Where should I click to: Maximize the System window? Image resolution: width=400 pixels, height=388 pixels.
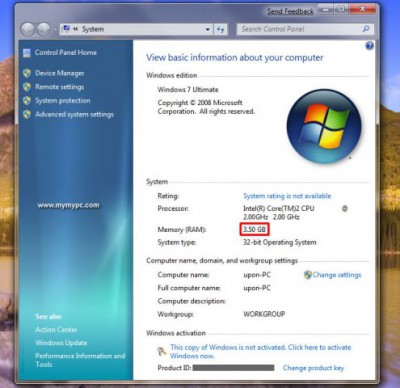pos(341,10)
